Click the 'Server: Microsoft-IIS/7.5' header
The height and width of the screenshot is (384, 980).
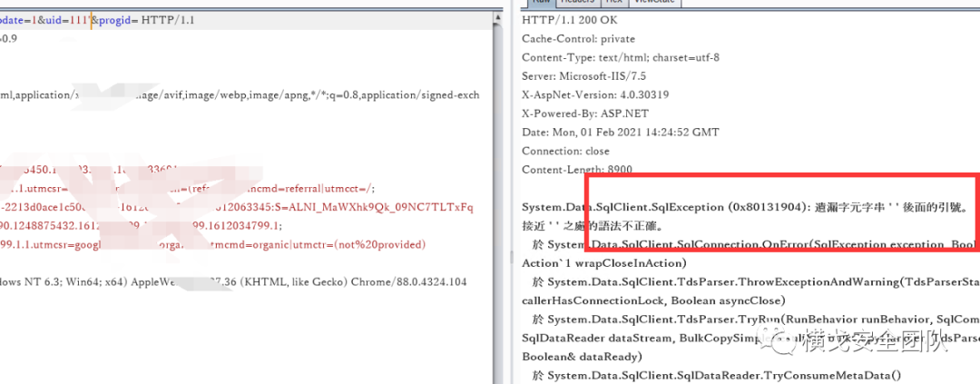tap(583, 76)
